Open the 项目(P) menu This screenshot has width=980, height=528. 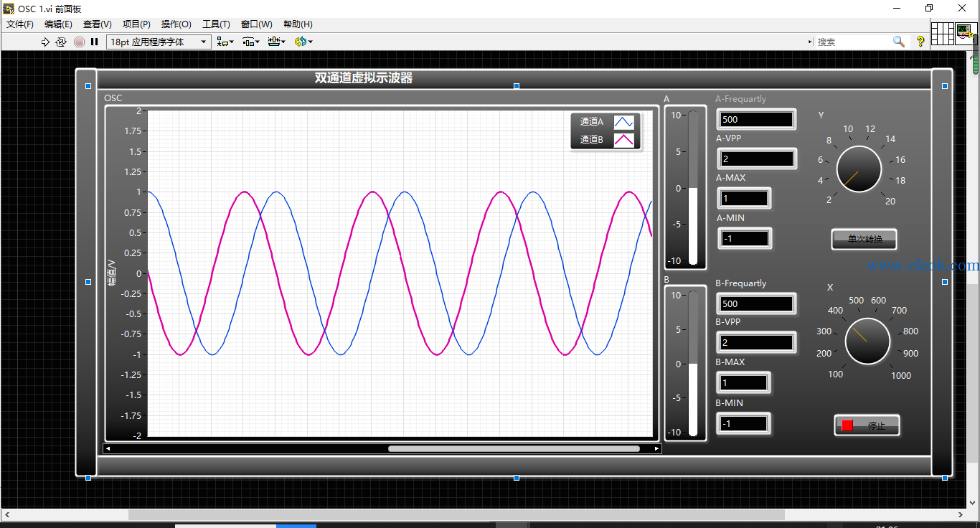[136, 24]
